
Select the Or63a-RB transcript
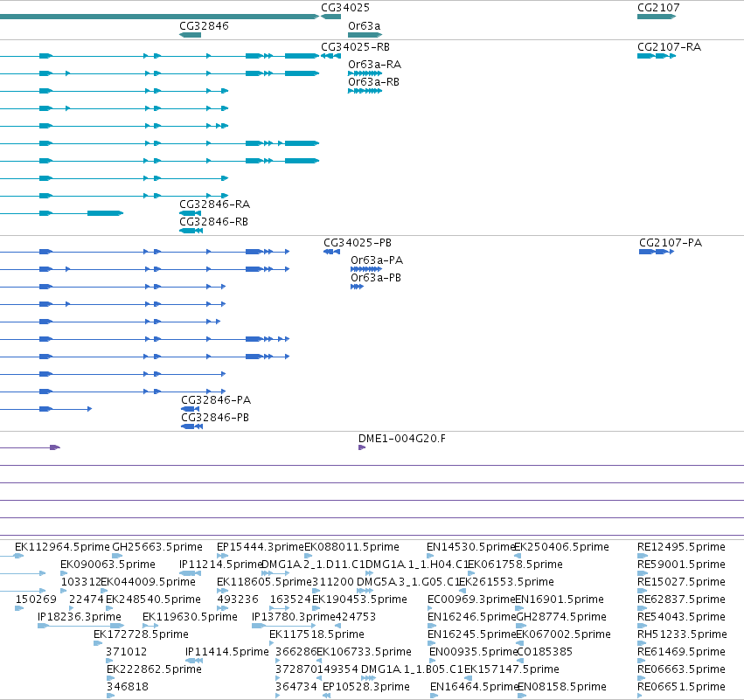[365, 91]
